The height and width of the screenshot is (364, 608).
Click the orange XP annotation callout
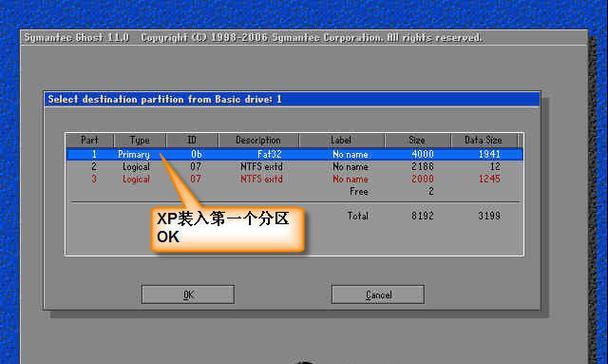(x=227, y=229)
